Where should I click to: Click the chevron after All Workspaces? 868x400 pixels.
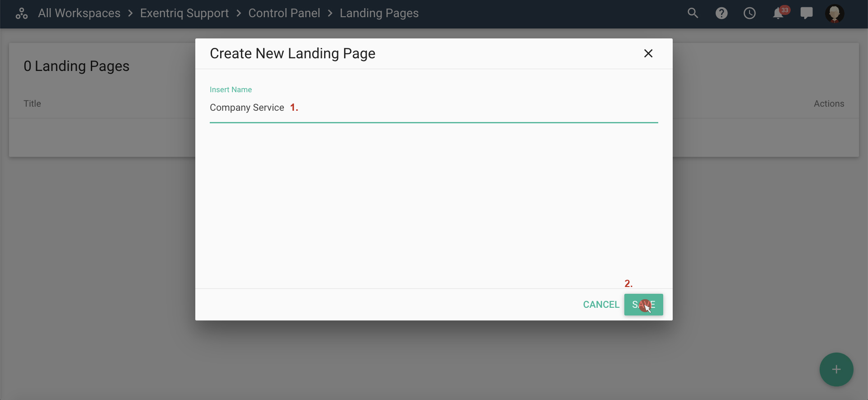click(x=130, y=14)
